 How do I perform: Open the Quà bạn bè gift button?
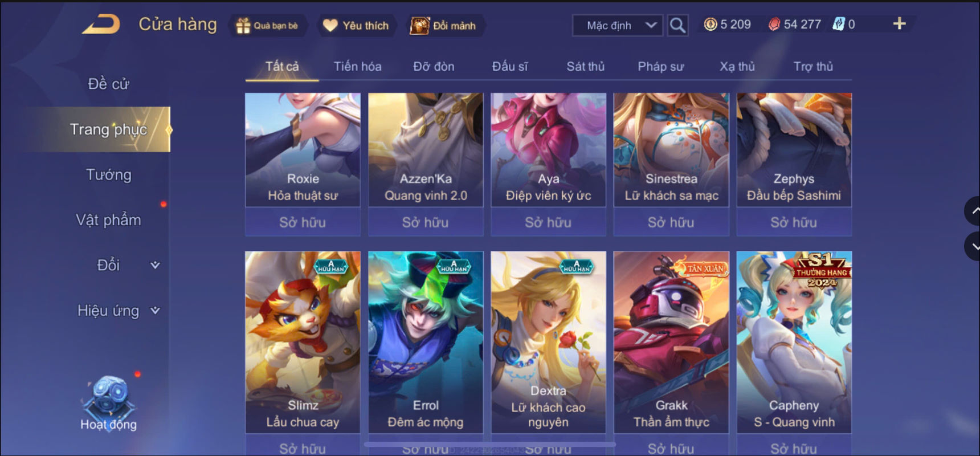[268, 26]
